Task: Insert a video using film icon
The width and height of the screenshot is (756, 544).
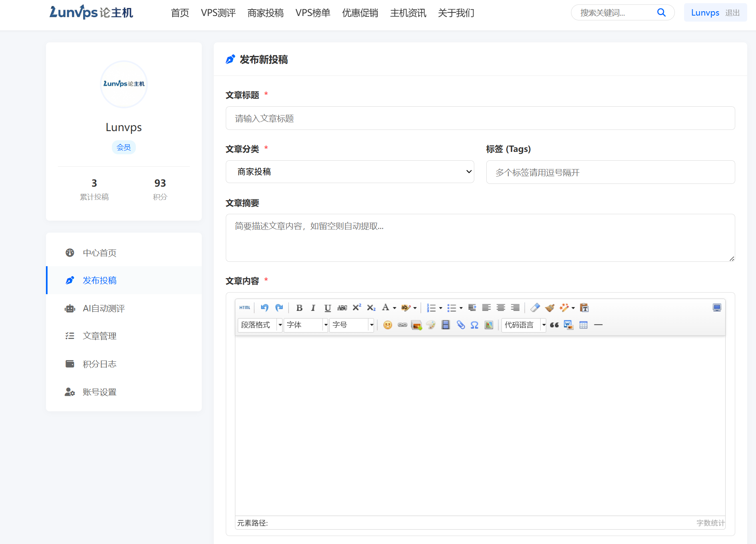Action: point(446,325)
